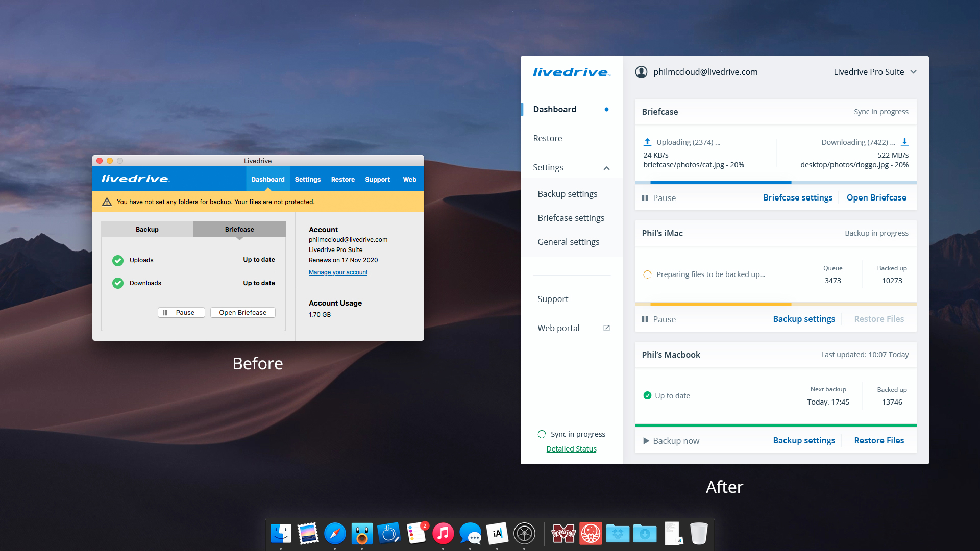Image resolution: width=980 pixels, height=551 pixels.
Task: Open the Dropbox folder in the dock
Action: (618, 534)
